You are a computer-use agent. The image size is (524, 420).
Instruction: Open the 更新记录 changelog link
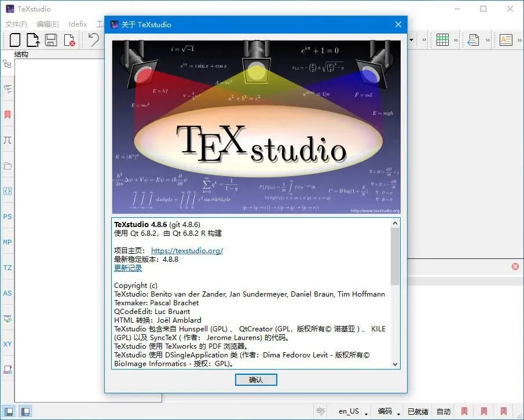(x=128, y=268)
